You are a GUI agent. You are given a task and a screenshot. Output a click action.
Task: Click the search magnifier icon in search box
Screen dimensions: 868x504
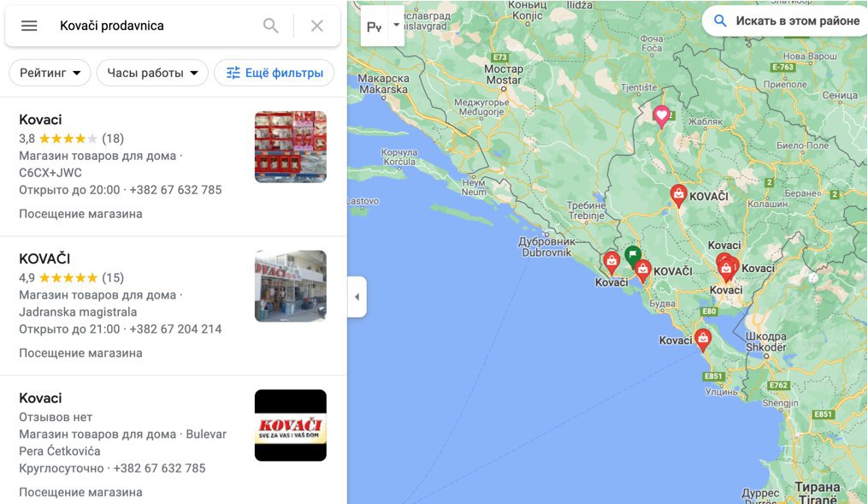(271, 26)
